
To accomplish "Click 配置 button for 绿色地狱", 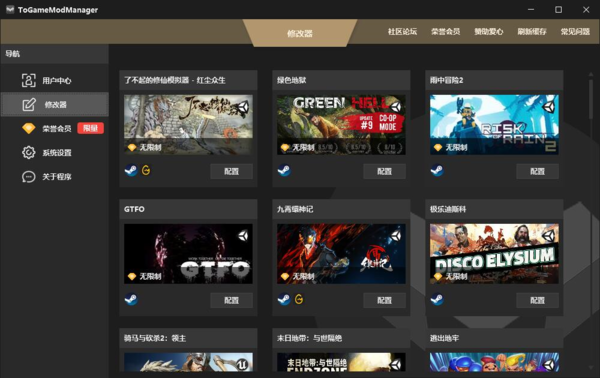I will pyautogui.click(x=385, y=171).
